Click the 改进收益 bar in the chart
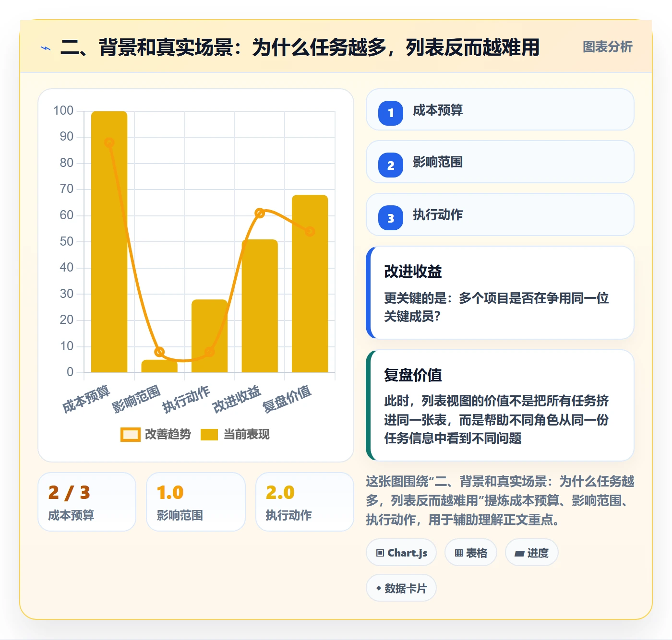The width and height of the screenshot is (672, 640). tap(260, 306)
